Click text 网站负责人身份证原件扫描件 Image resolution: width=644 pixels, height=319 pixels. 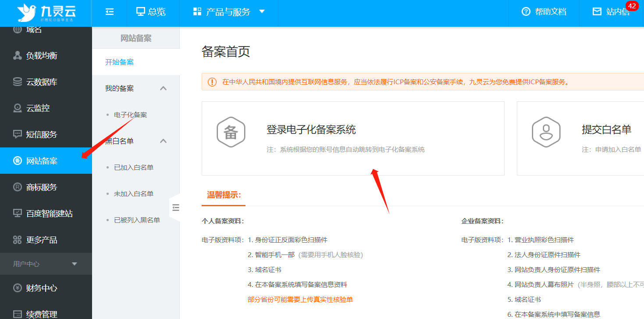pos(557,270)
